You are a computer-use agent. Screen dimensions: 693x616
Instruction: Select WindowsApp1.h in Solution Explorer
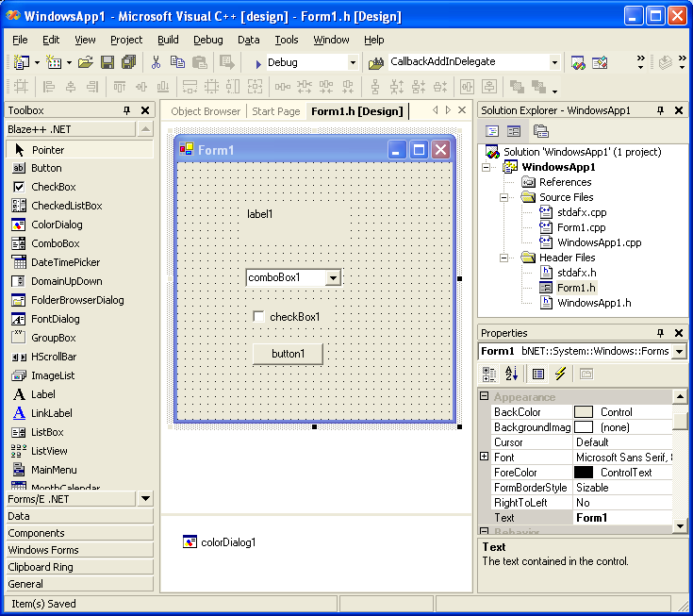click(594, 303)
